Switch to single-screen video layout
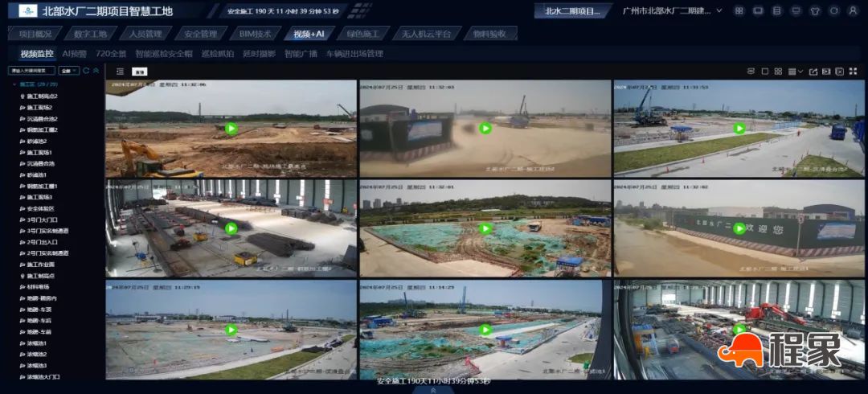 (765, 72)
